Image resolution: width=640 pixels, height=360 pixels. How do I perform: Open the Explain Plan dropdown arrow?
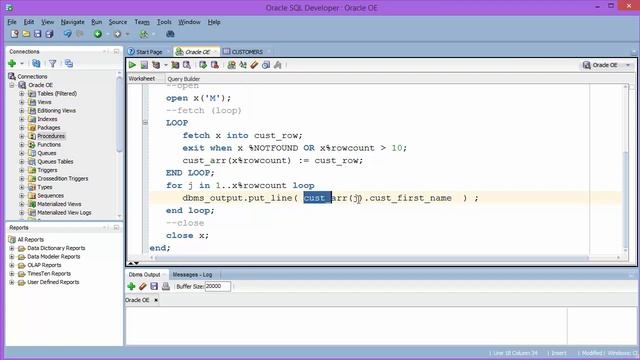166,65
